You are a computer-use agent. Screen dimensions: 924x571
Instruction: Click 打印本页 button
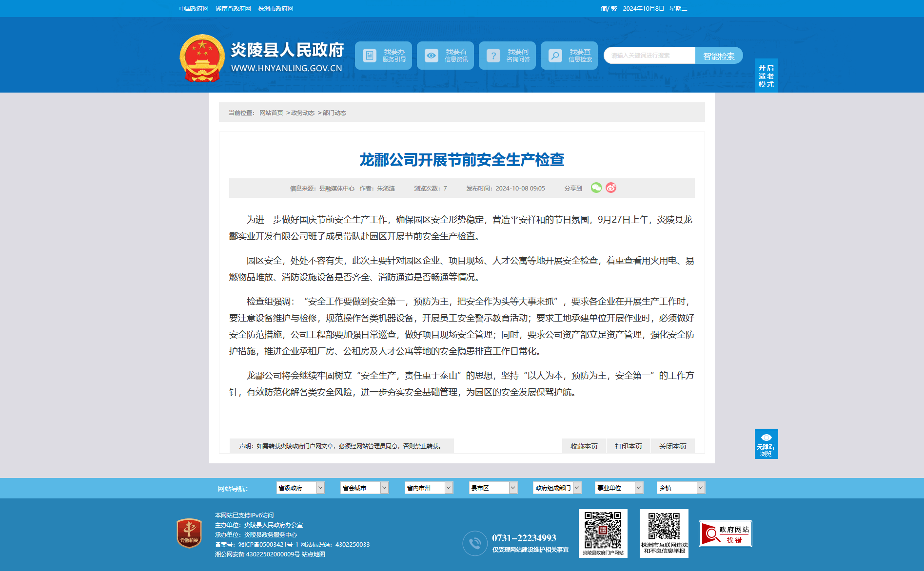pos(629,446)
